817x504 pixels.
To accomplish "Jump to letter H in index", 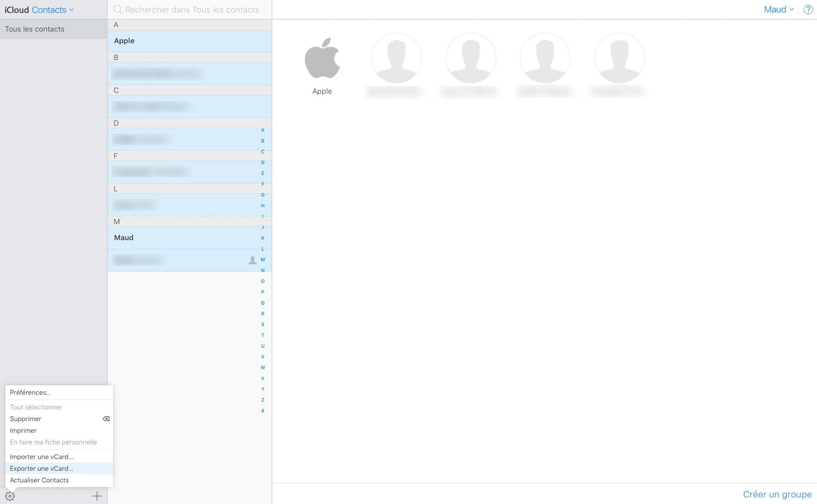I will click(263, 206).
